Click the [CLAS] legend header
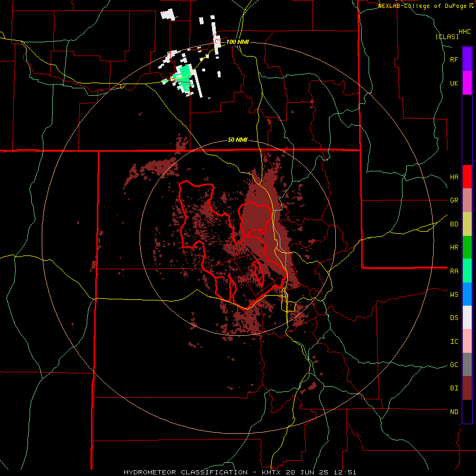 447,37
